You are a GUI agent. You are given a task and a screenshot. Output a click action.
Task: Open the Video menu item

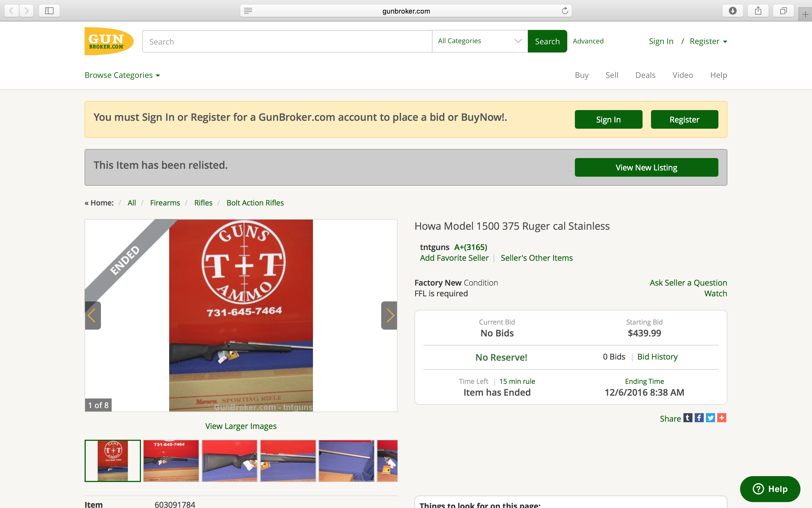[683, 75]
